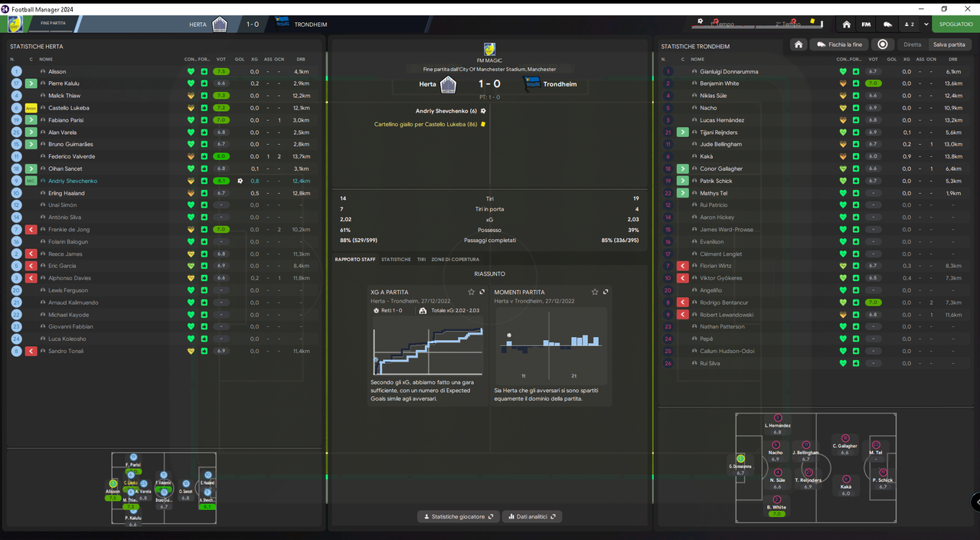Switch to the Diretta view
The width and height of the screenshot is (980, 540).
point(912,44)
